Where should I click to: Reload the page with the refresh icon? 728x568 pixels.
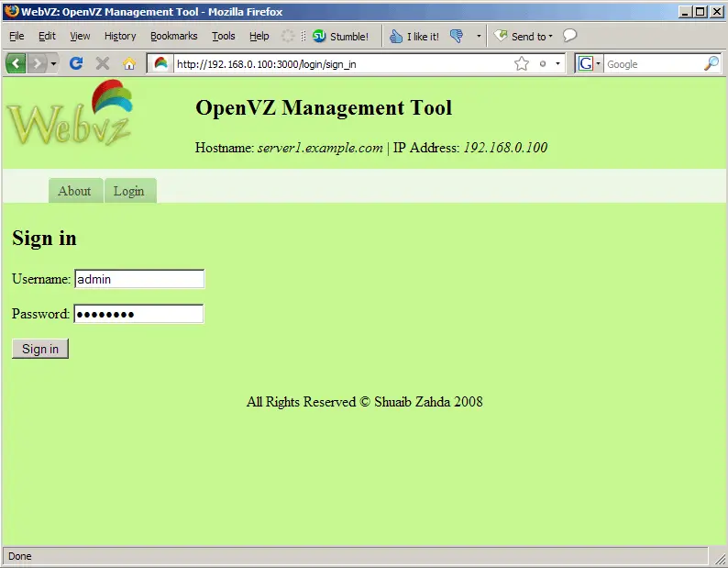(x=76, y=63)
